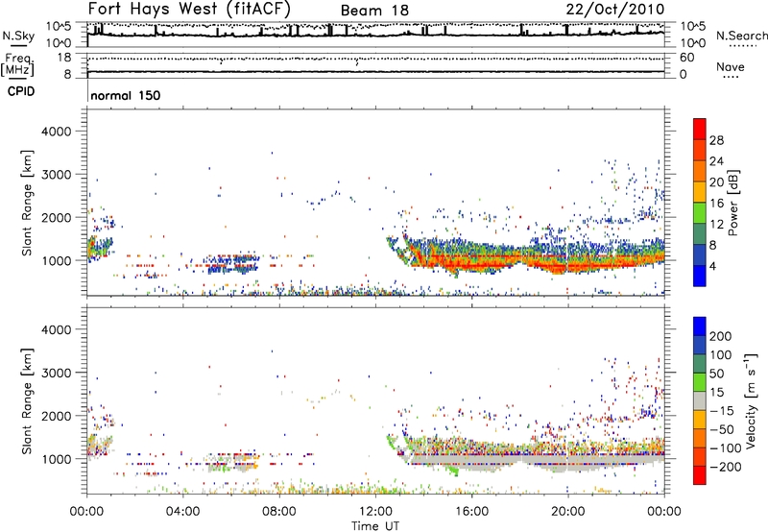768x532 pixels.
Task: Click the 'Power [dB]' color bar title
Action: [733, 203]
